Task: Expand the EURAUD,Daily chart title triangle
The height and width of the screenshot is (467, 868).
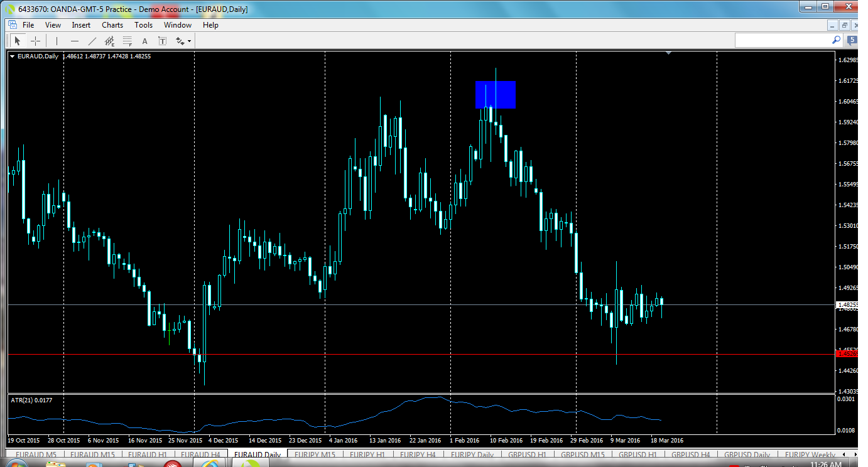Action: [13, 56]
